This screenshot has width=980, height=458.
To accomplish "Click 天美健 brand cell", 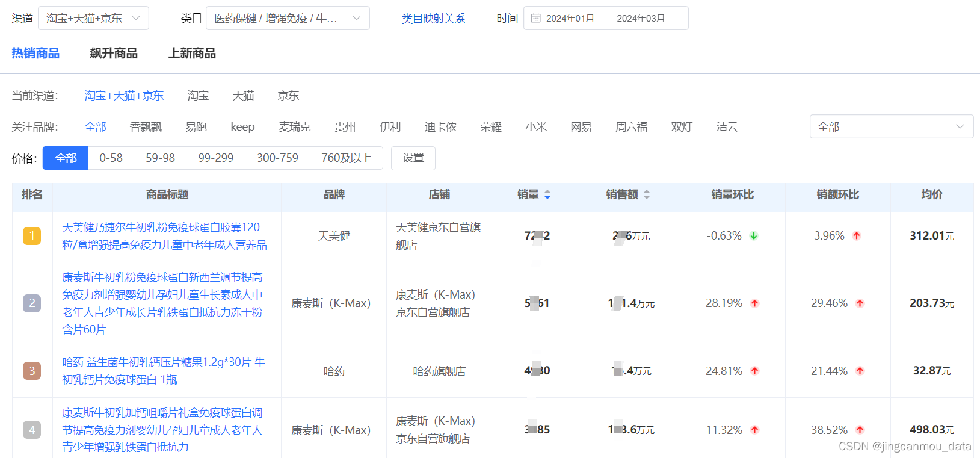I will tap(334, 236).
